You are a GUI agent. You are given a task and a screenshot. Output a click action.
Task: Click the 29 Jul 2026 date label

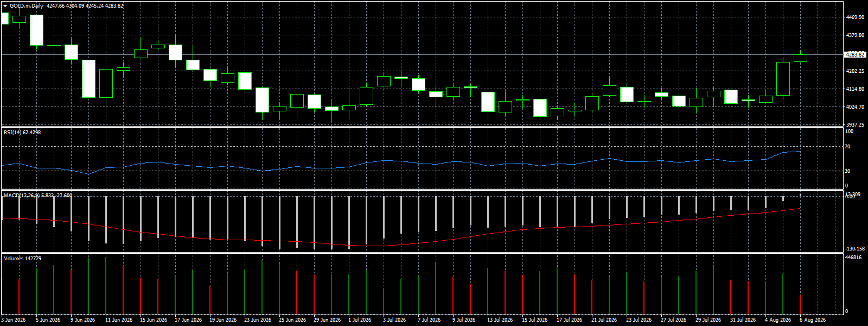click(708, 320)
